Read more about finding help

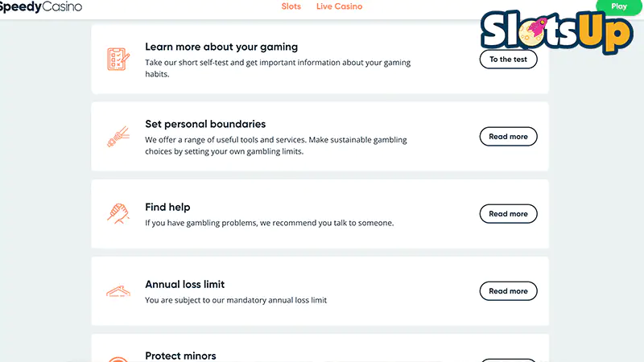(508, 213)
